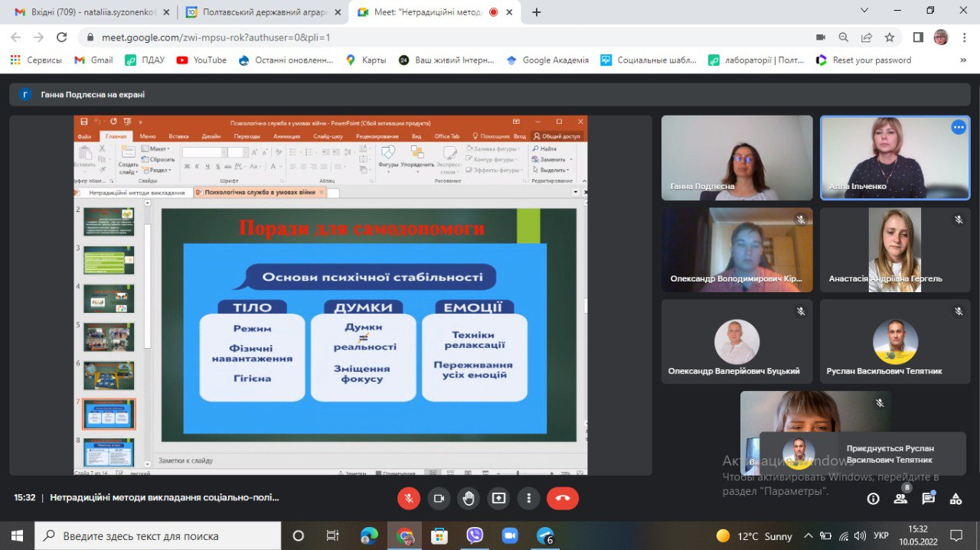The height and width of the screenshot is (550, 980).
Task: Select Олександр Валерійович Буцький's tile
Action: [737, 341]
